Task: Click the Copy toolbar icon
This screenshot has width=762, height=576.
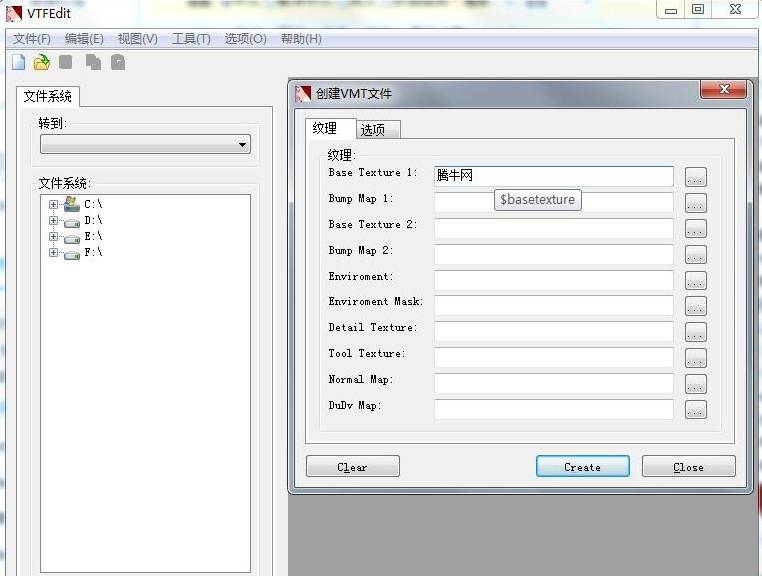Action: [x=93, y=63]
